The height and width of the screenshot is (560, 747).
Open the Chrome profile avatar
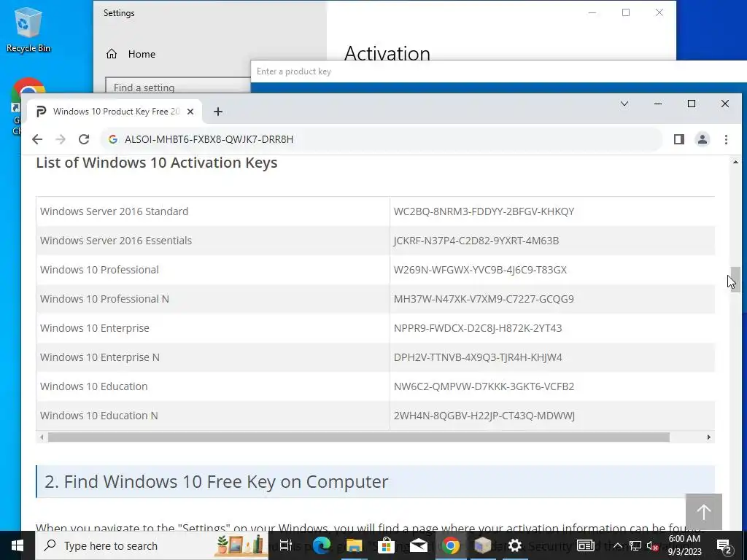click(x=703, y=139)
